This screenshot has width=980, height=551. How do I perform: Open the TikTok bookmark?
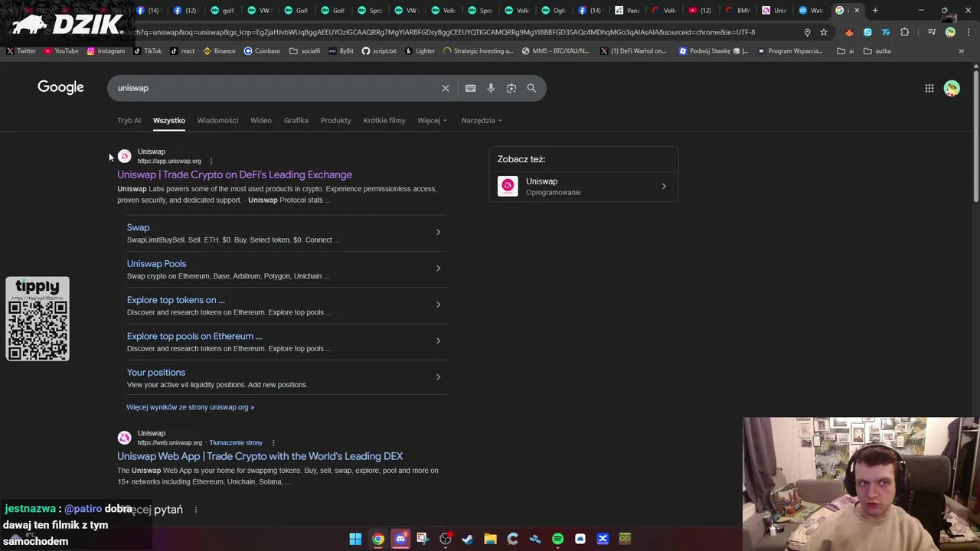click(x=148, y=51)
